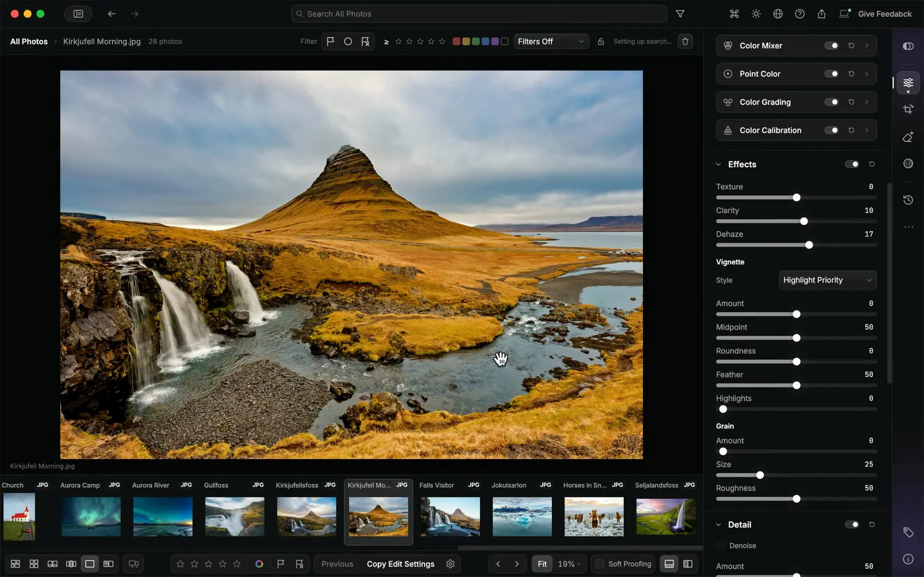924x577 pixels.
Task: Collapse the Detail section chevron
Action: [718, 524]
